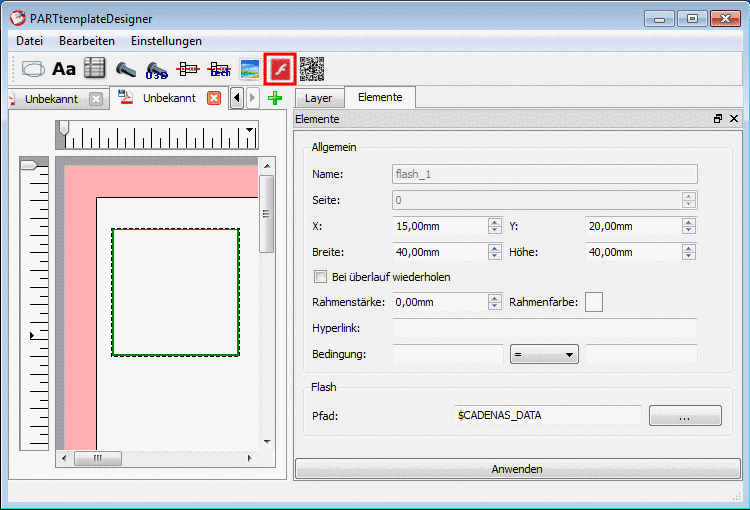
Task: Click the Y position spinner
Action: pyautogui.click(x=689, y=226)
